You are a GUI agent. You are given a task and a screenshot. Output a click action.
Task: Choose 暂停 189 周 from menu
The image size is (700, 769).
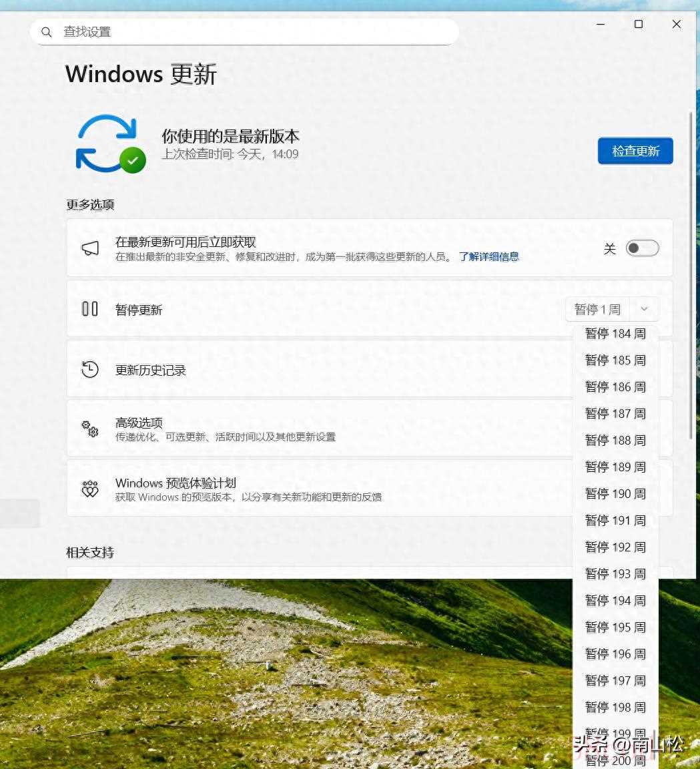615,467
